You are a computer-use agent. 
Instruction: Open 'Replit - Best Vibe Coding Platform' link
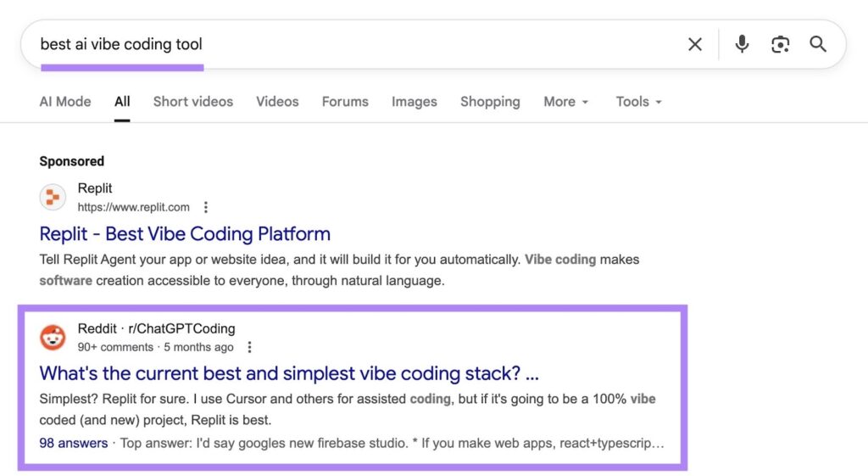coord(185,233)
